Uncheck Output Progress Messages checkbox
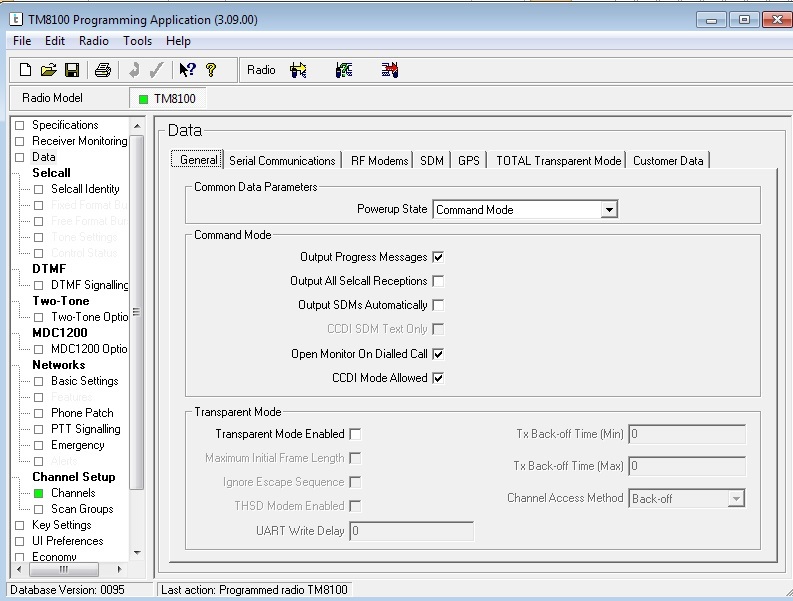Screen dimensions: 793x601 [438, 257]
